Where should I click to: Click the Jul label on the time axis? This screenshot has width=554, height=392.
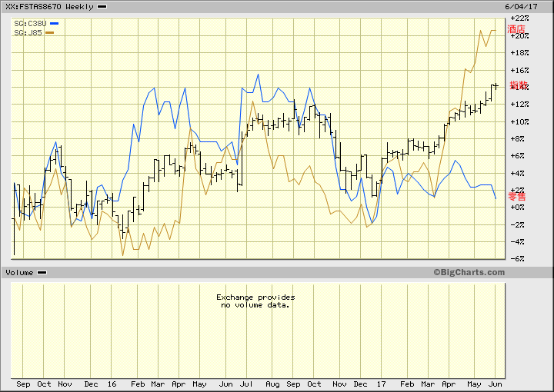tap(249, 383)
